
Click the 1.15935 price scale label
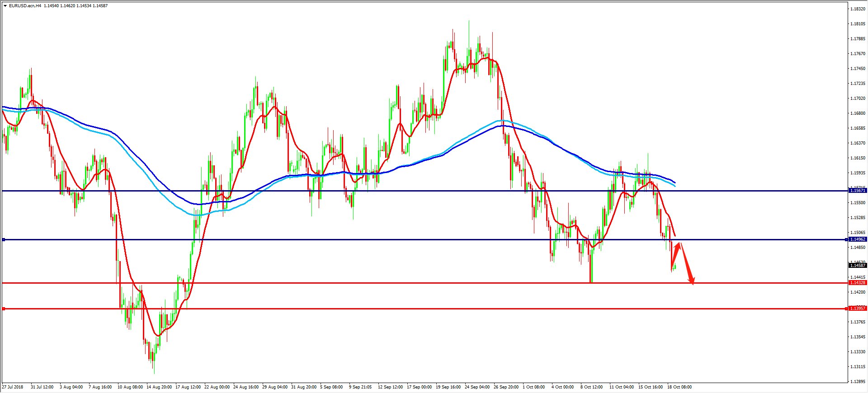click(x=858, y=173)
